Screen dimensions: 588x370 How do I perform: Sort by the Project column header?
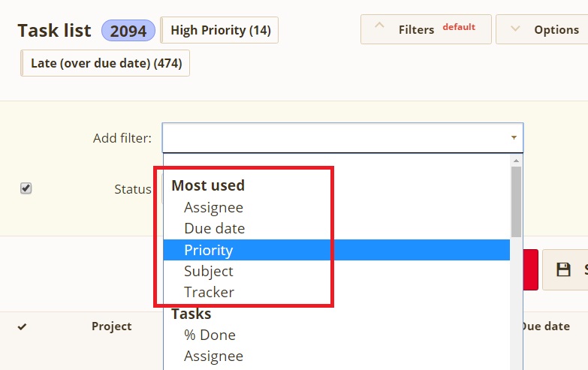(111, 326)
